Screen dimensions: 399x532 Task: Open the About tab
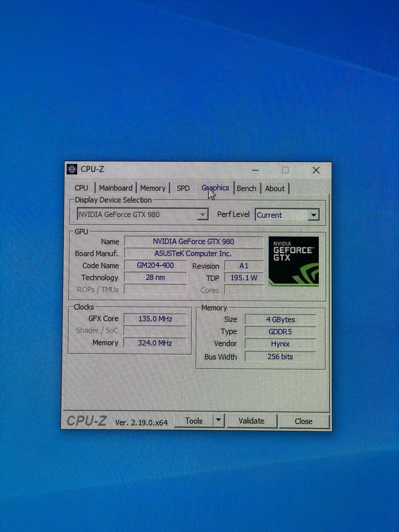275,188
